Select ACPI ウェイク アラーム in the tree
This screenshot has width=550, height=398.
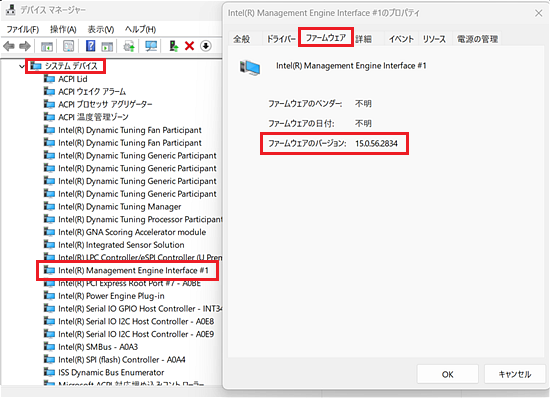(x=92, y=92)
